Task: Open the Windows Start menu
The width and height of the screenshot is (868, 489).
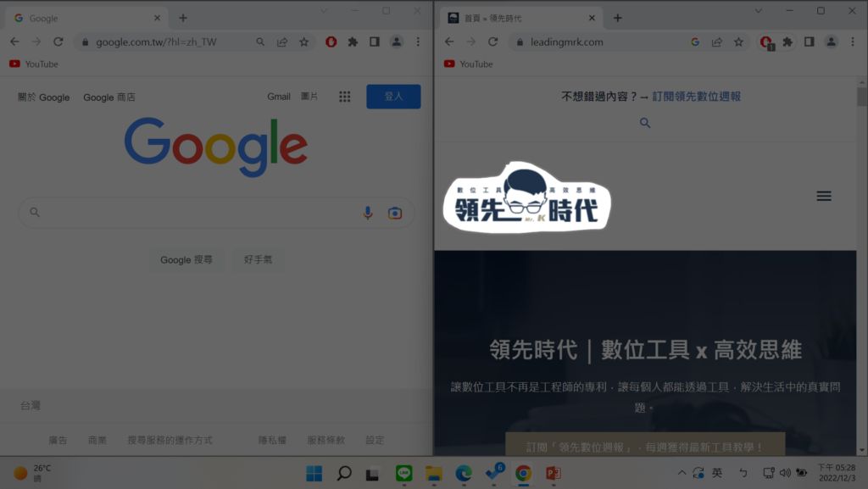Action: pyautogui.click(x=314, y=474)
